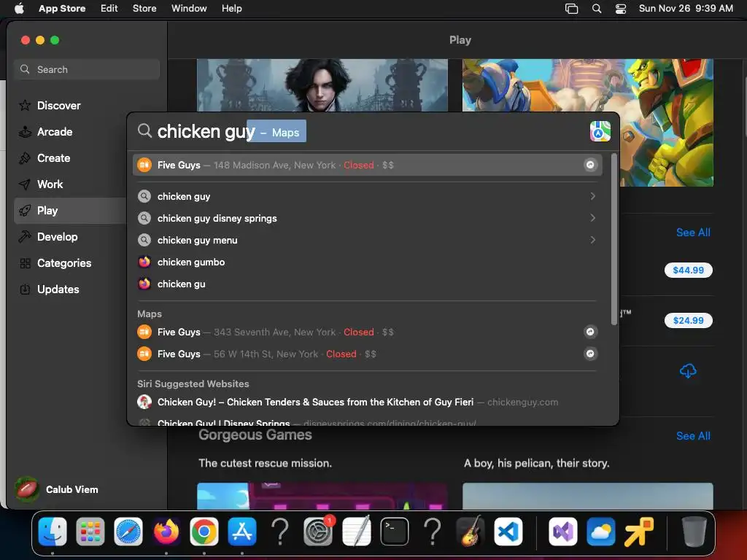Image resolution: width=747 pixels, height=560 pixels.
Task: Open the chickenguy.com Siri suggested website
Action: point(368,402)
